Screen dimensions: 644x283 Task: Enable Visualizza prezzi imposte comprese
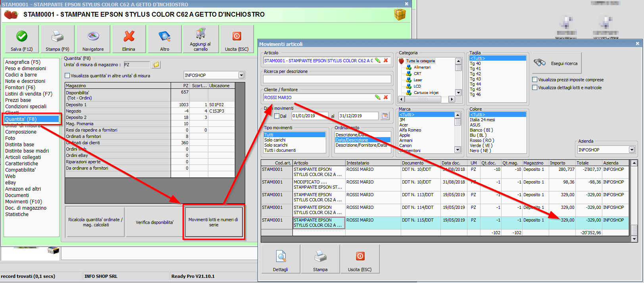tap(535, 80)
